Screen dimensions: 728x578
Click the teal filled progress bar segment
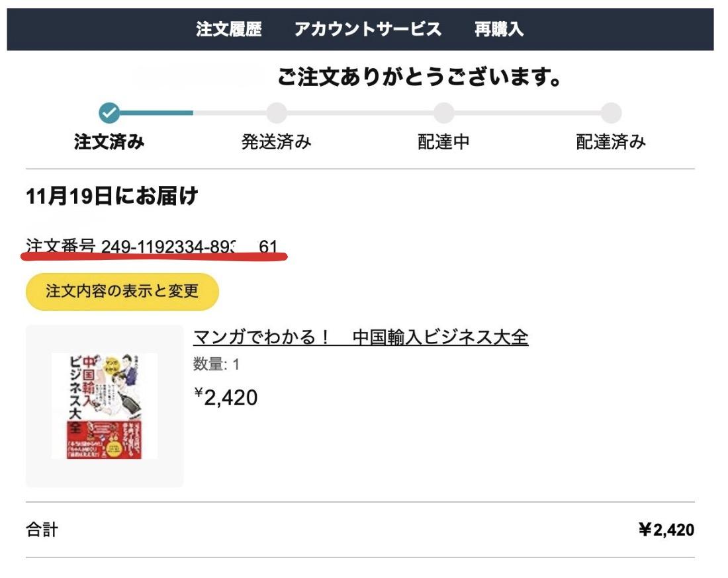(x=158, y=113)
